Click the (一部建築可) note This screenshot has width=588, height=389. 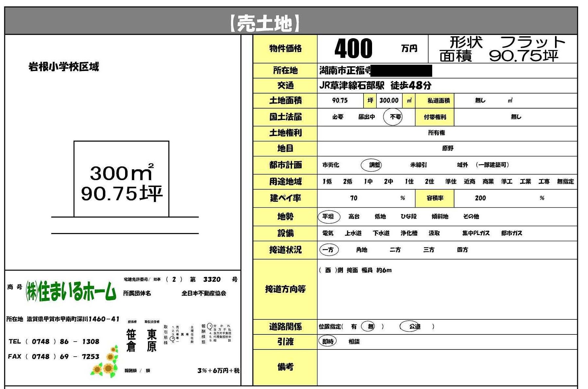click(492, 165)
